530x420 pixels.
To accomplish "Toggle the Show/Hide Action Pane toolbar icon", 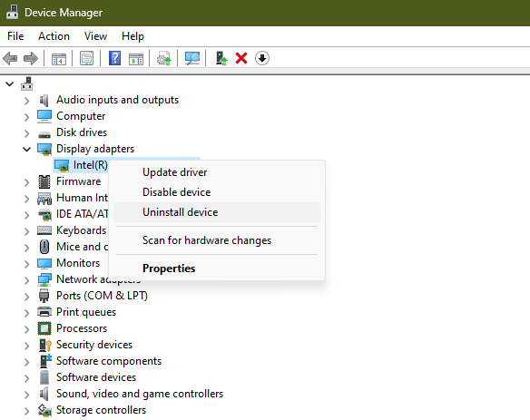I will [136, 59].
